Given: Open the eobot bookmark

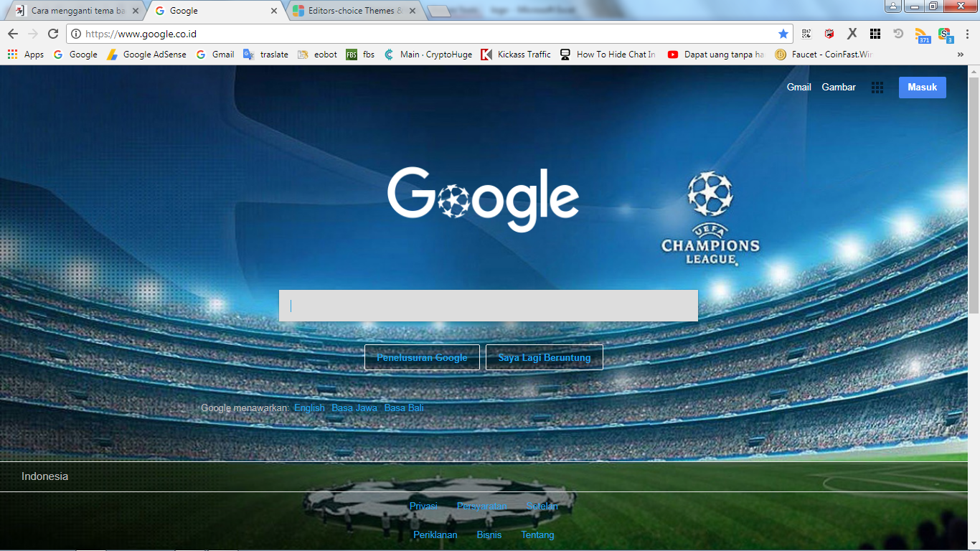Looking at the screenshot, I should 317,55.
